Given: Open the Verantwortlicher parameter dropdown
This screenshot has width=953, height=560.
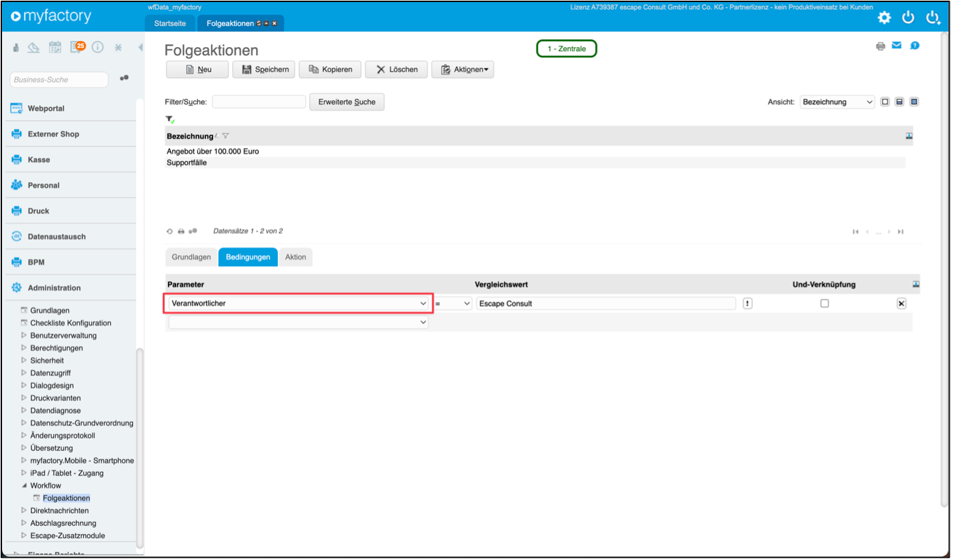Looking at the screenshot, I should 298,304.
